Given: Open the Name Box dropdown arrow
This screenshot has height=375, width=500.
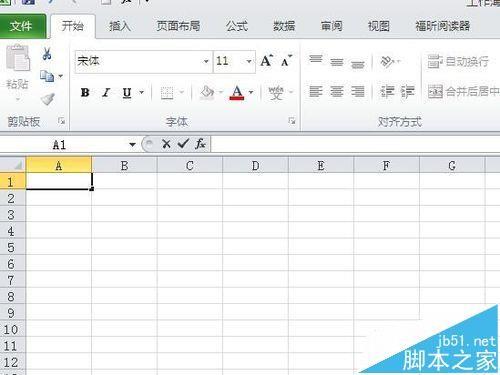Looking at the screenshot, I should 132,145.
